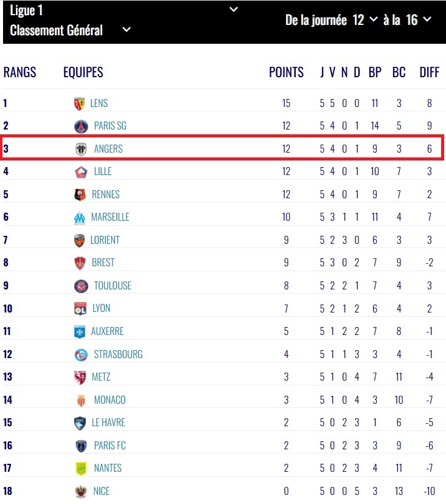This screenshot has width=446, height=504.
Task: Click the Rennes club crest
Action: [79, 195]
